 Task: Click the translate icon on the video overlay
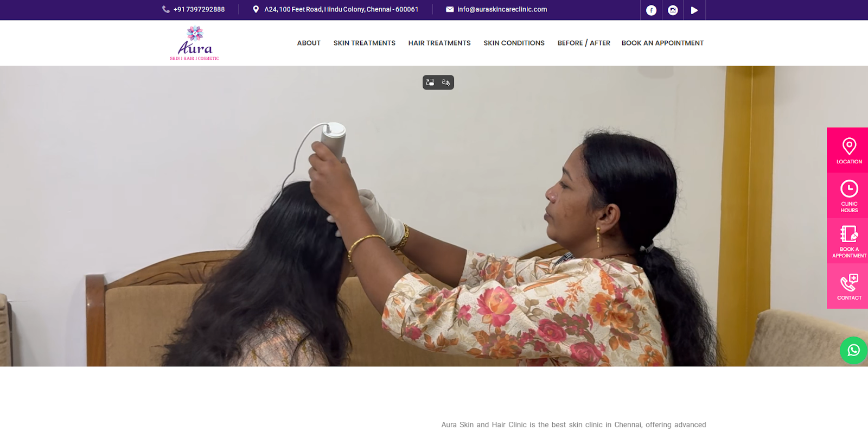445,82
